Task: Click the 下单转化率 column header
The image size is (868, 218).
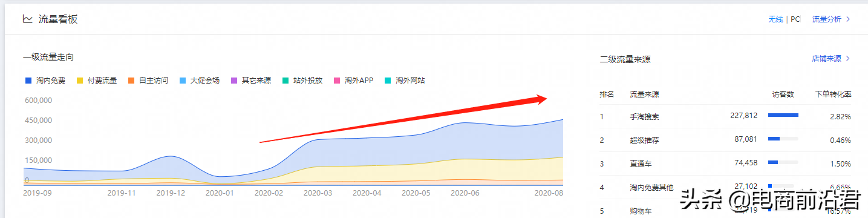Action: tap(833, 94)
